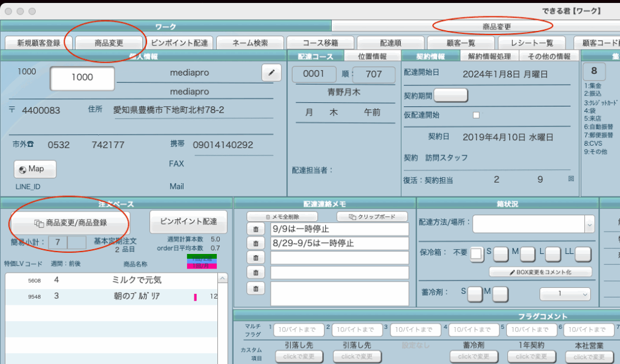Click BOX変更をコメント化 pencil button

(x=541, y=272)
